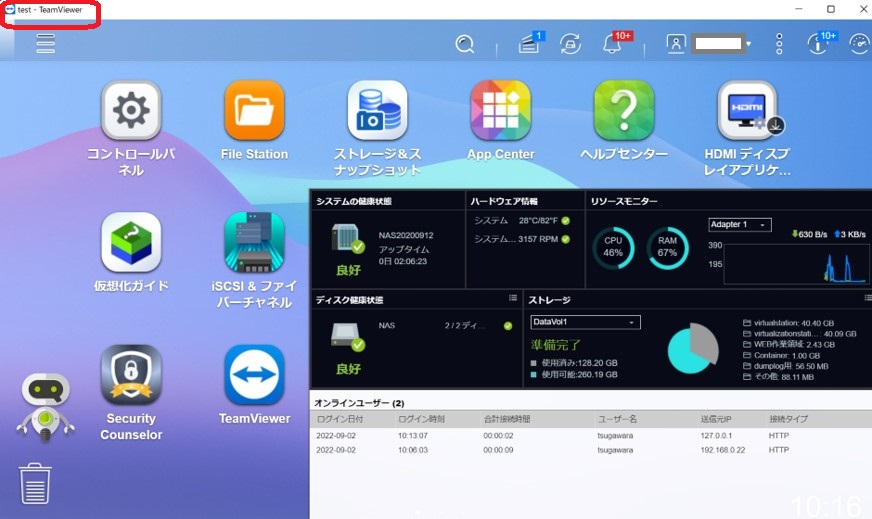
Task: Expand the Adapter 1 dropdown
Action: coord(740,225)
